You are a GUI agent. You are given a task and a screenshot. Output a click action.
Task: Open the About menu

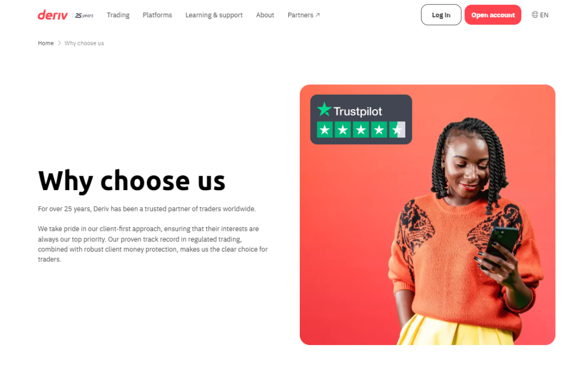[265, 15]
